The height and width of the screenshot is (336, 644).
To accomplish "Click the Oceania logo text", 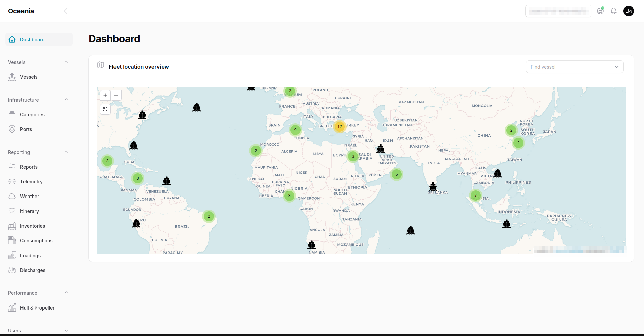I will pyautogui.click(x=21, y=11).
